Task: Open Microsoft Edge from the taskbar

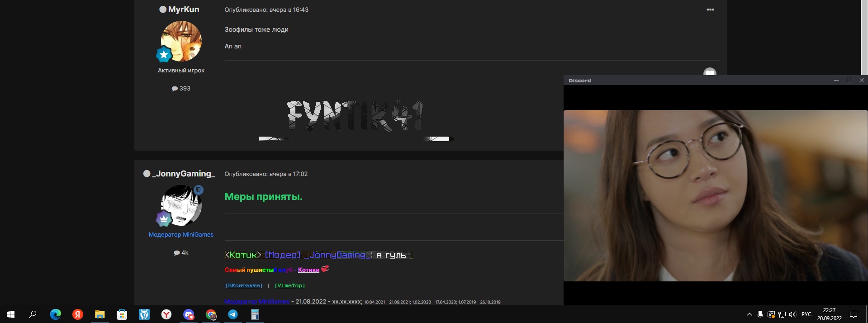Action: coord(55,314)
